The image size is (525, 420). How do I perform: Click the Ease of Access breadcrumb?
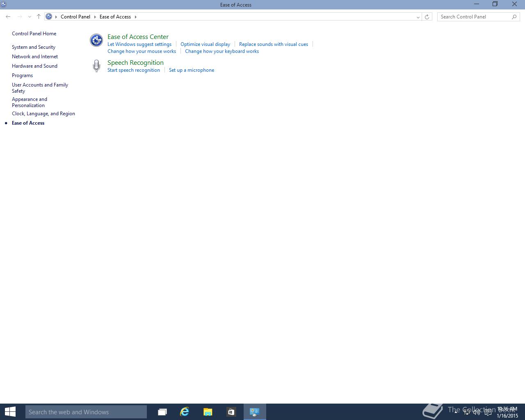115,17
